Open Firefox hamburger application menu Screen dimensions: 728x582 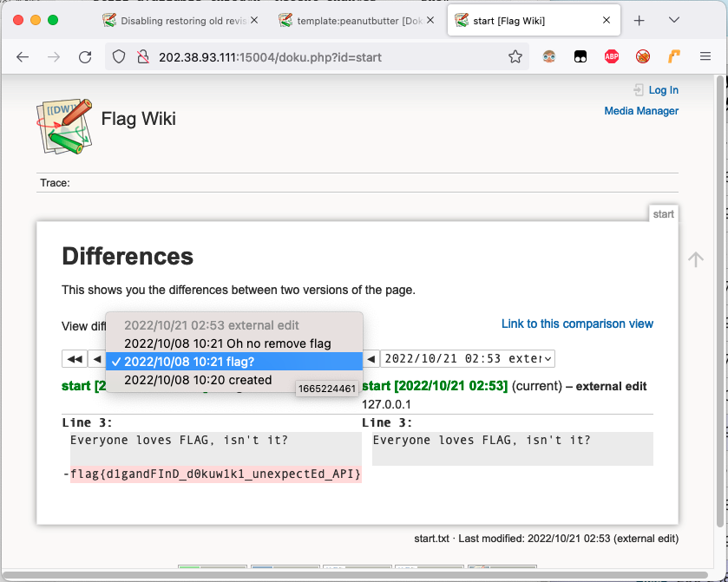pyautogui.click(x=705, y=57)
